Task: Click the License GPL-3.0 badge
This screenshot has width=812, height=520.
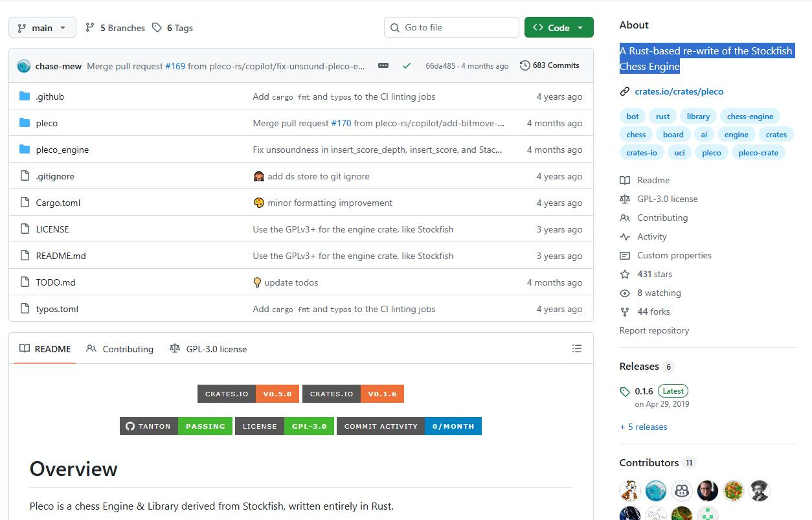Action: (x=284, y=426)
